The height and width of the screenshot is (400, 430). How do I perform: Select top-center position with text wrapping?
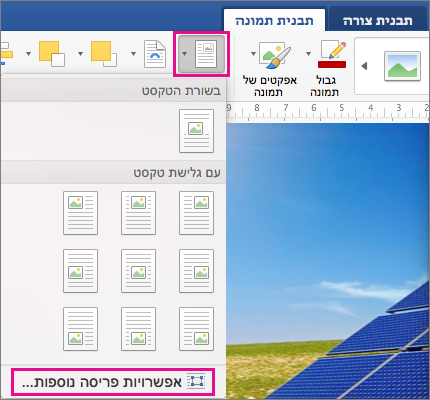[138, 213]
